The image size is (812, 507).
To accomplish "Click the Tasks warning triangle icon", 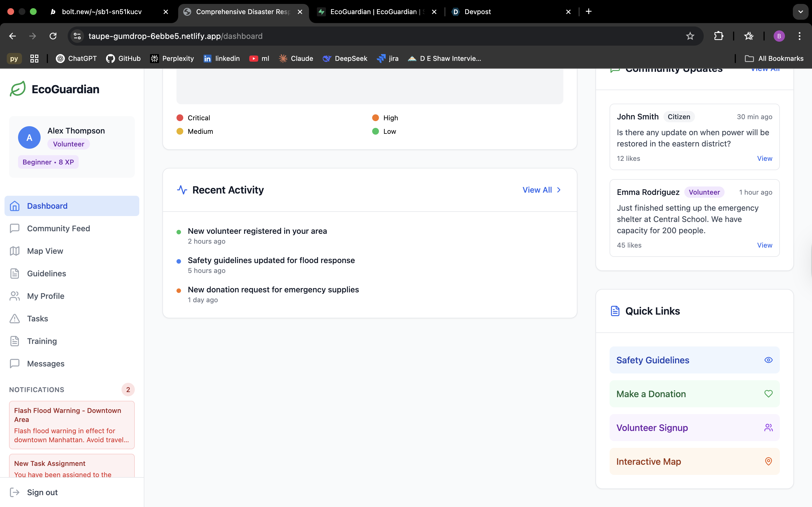I will [15, 319].
